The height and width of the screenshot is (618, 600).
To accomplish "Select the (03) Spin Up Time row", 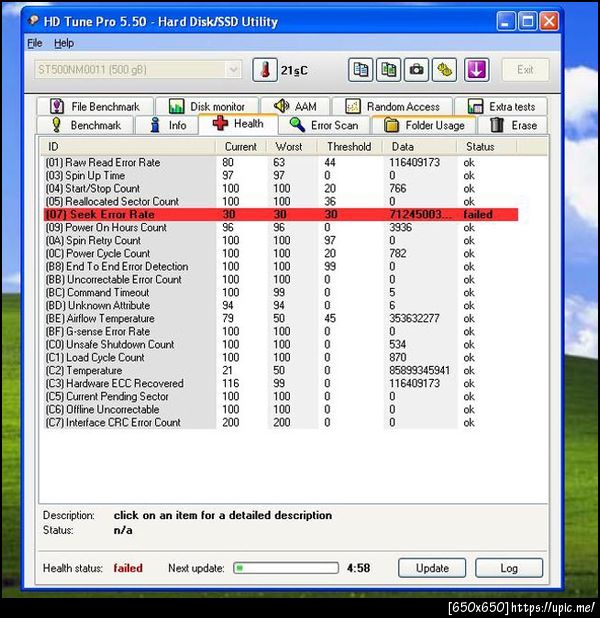I will [x=281, y=175].
